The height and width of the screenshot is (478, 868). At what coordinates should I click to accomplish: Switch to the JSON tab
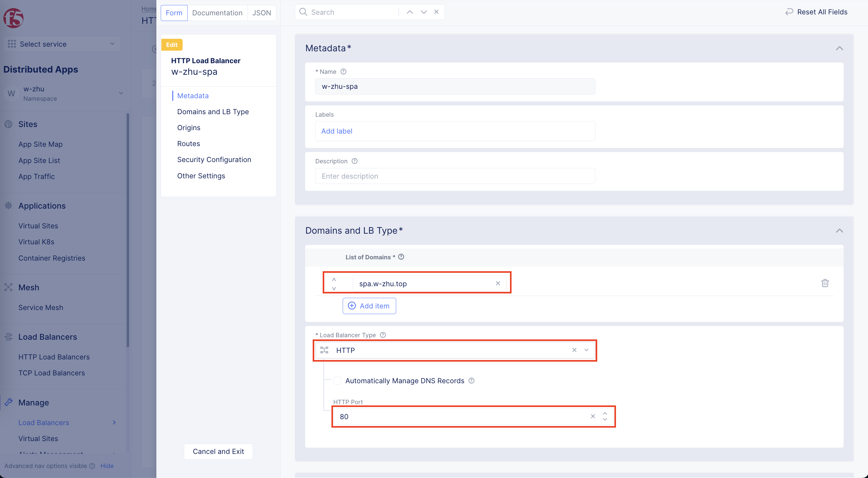[x=261, y=13]
